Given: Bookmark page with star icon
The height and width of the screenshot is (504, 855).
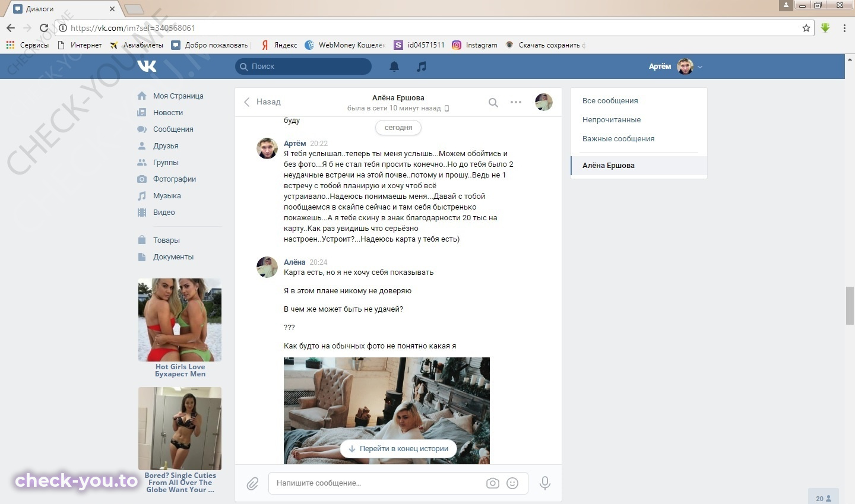Looking at the screenshot, I should coord(806,28).
